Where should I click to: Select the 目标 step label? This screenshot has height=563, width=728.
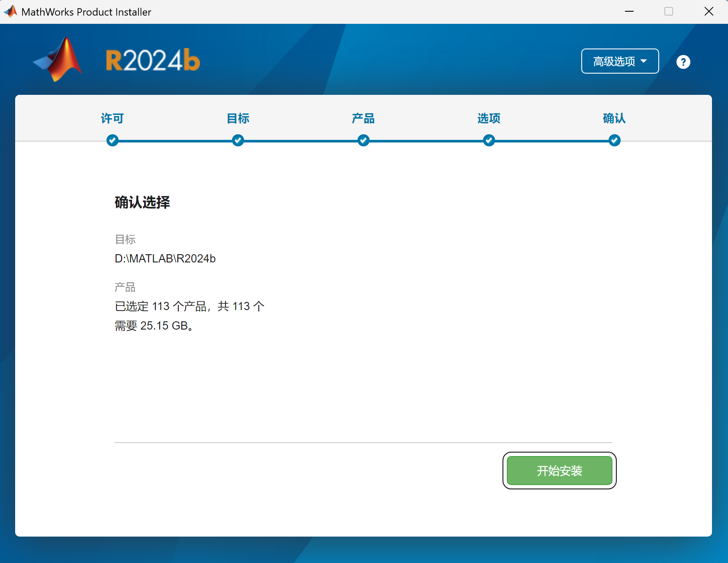click(x=238, y=118)
